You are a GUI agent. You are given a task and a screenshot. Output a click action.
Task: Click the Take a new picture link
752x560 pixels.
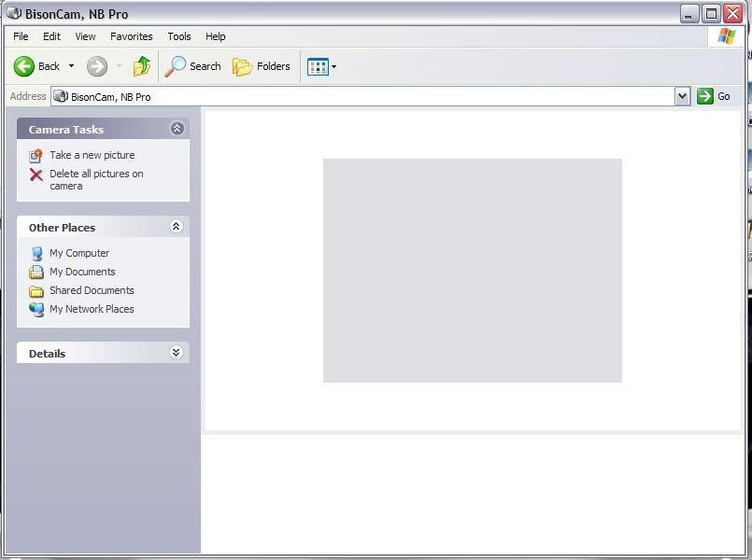coord(92,155)
